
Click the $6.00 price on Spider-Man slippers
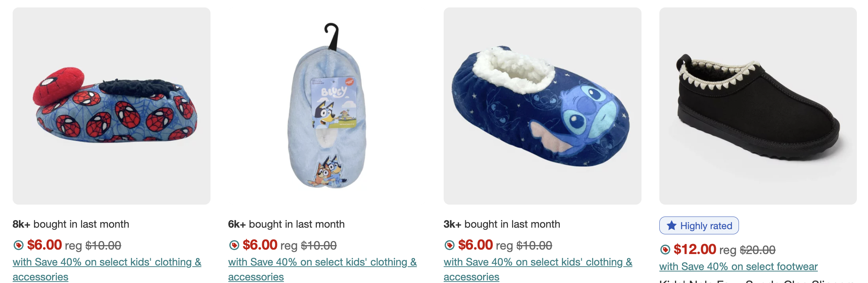[44, 245]
